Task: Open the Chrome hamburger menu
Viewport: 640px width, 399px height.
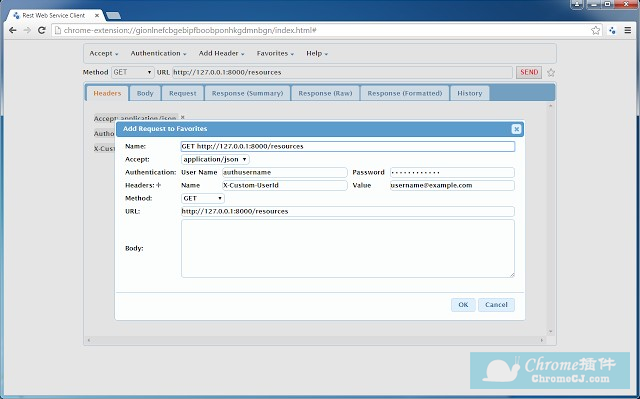Action: coord(628,30)
